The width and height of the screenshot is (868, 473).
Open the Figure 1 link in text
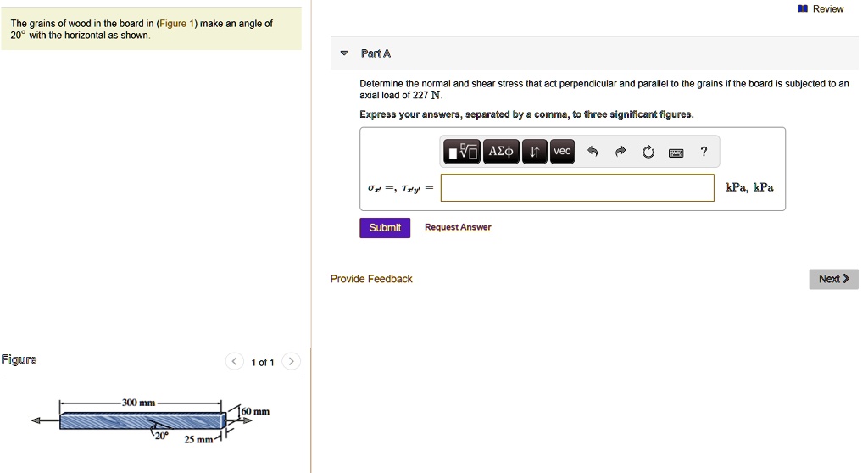pyautogui.click(x=177, y=24)
